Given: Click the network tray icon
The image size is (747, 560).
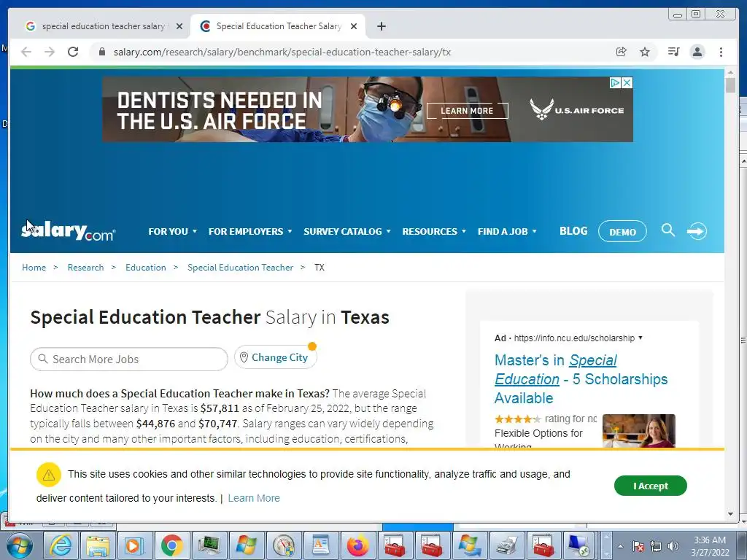Looking at the screenshot, I should pos(656,546).
